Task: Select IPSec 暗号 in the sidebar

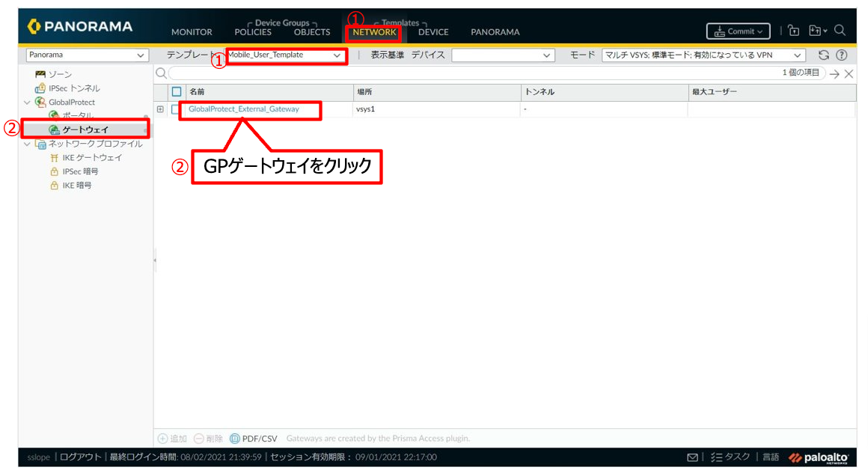Action: 80,171
